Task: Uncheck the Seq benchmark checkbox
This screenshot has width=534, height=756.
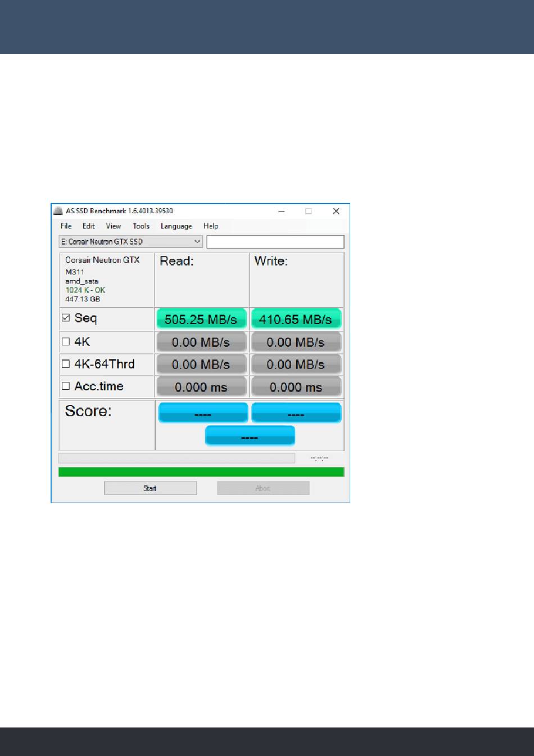Action: pyautogui.click(x=66, y=318)
